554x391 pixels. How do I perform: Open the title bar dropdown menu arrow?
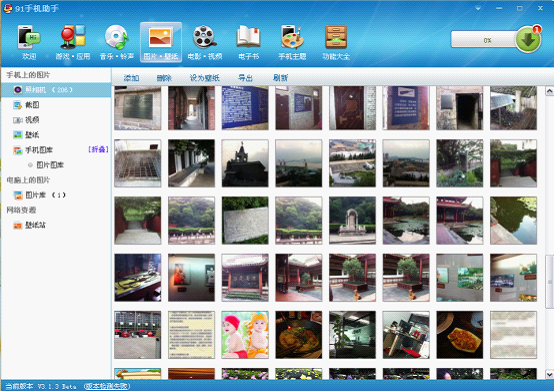point(478,8)
